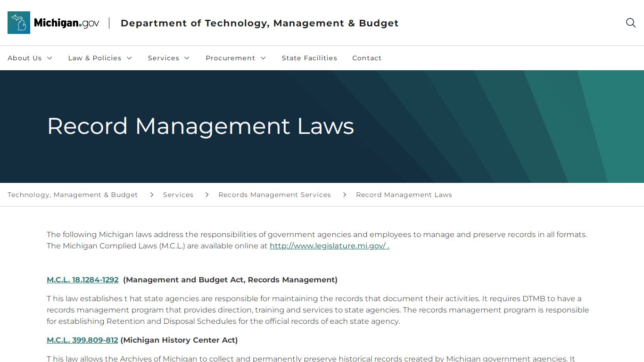Viewport: 644px width, 362px height.
Task: Open the Services breadcrumb link
Action: [178, 195]
